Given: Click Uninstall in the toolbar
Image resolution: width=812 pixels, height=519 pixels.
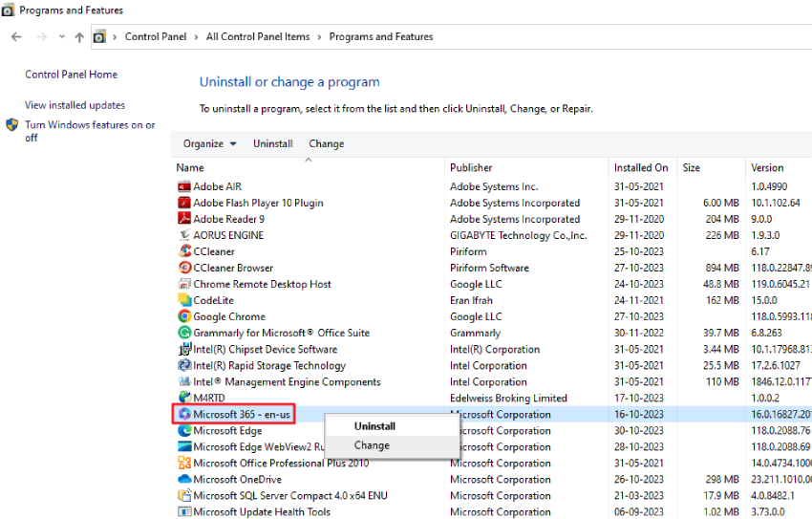Looking at the screenshot, I should [272, 144].
